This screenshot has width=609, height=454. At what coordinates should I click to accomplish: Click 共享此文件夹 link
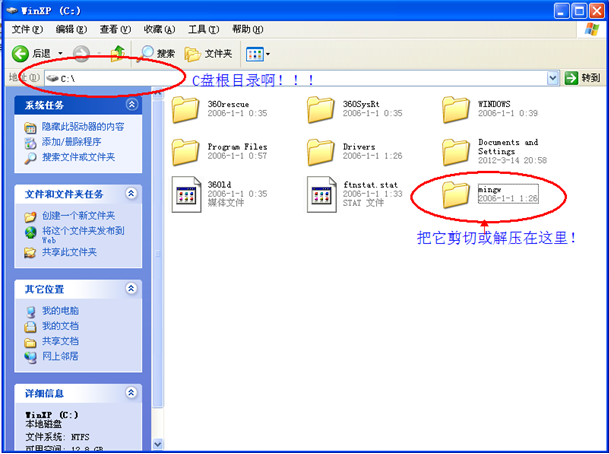[69, 252]
